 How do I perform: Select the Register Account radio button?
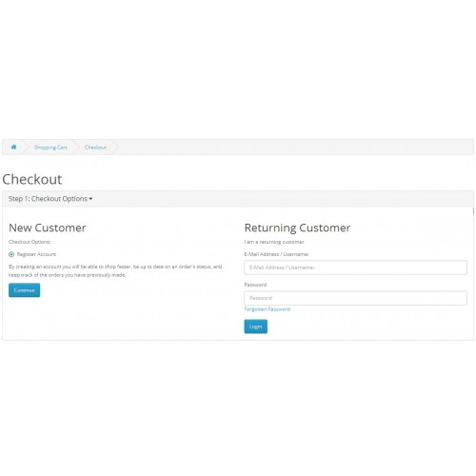tap(11, 254)
